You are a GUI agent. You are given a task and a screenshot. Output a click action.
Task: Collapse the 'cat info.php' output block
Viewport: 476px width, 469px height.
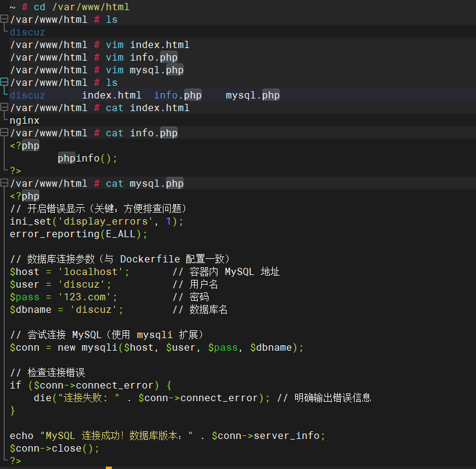click(x=4, y=133)
